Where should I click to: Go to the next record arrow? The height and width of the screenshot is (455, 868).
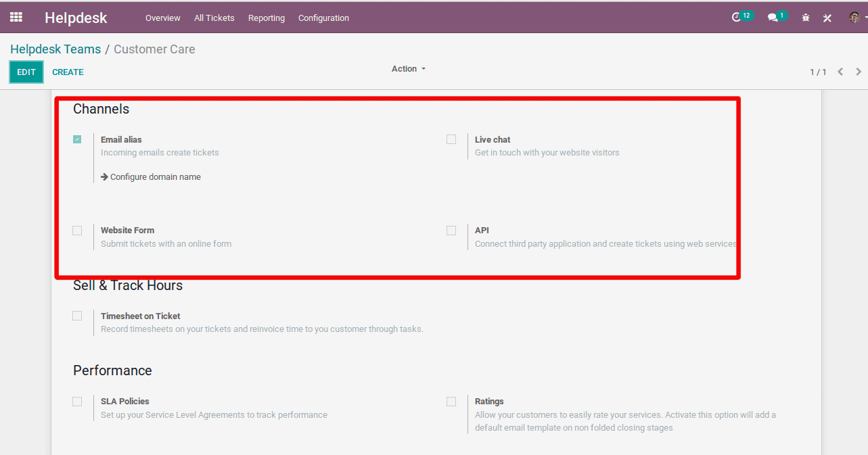[x=859, y=72]
